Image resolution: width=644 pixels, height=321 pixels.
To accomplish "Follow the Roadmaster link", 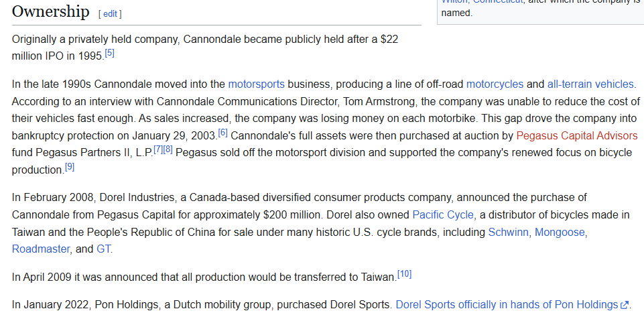I will coord(41,249).
